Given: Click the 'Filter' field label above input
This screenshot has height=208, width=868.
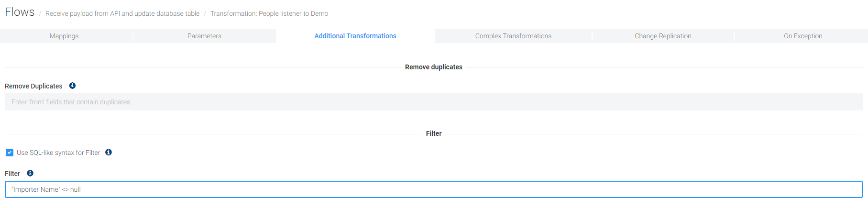Looking at the screenshot, I should pyautogui.click(x=12, y=174).
